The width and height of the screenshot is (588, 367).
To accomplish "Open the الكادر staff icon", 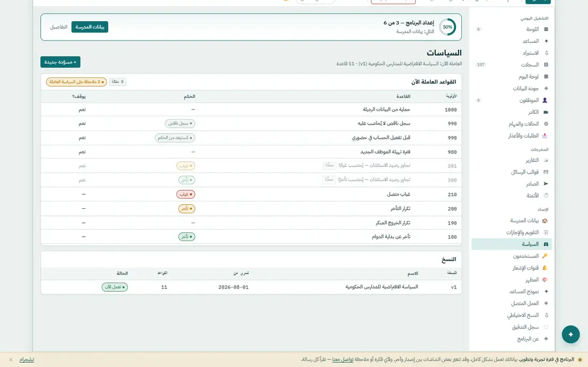I will [x=546, y=112].
